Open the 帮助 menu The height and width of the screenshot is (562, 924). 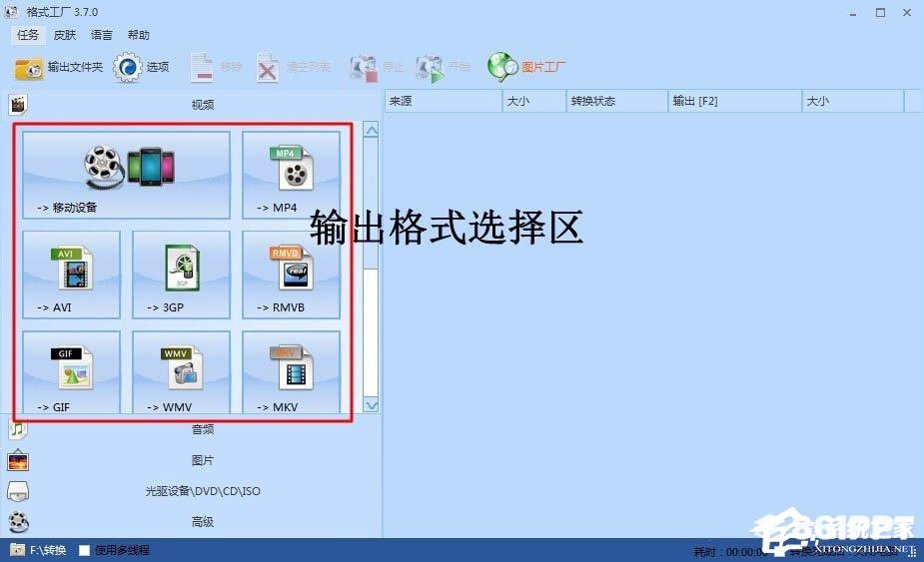[139, 35]
